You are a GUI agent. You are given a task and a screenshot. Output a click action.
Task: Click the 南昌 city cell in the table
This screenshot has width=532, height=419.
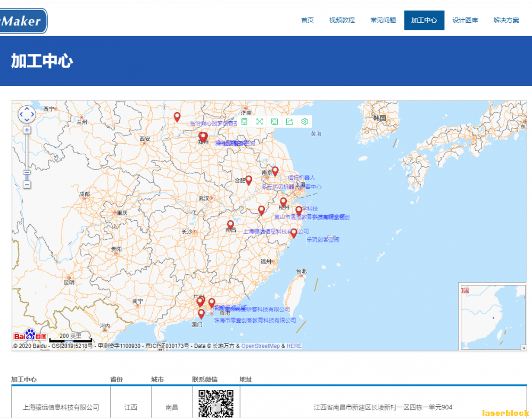coord(172,407)
